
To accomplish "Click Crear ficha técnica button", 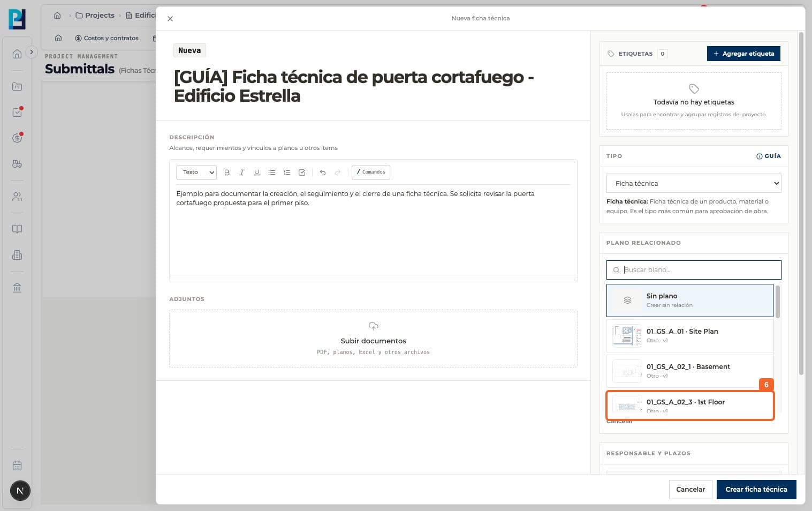I will [756, 490].
